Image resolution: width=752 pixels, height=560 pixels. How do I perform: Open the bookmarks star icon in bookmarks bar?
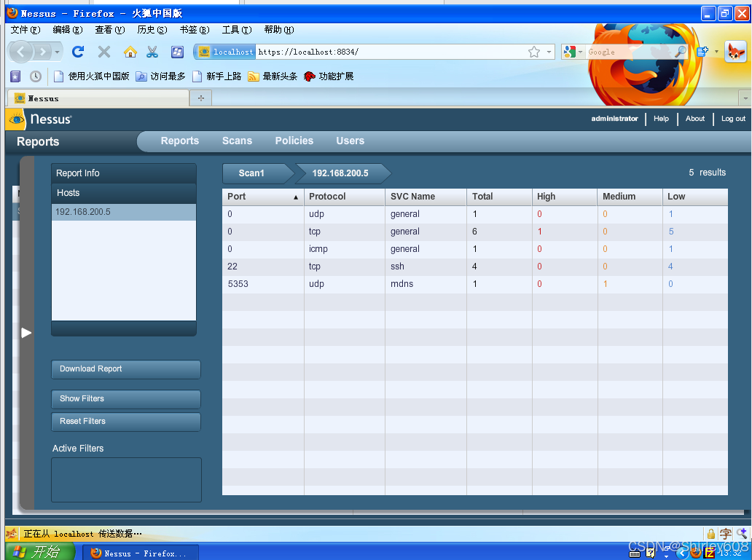coord(15,76)
